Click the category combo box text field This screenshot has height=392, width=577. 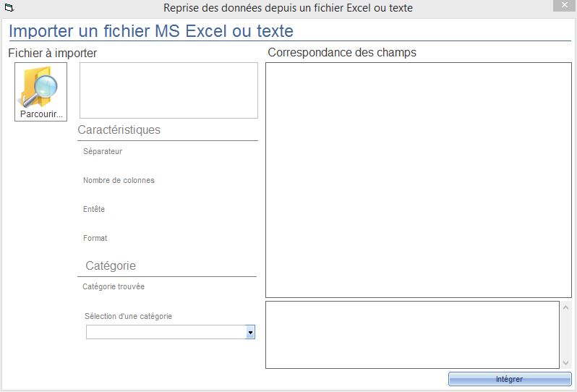pyautogui.click(x=166, y=332)
